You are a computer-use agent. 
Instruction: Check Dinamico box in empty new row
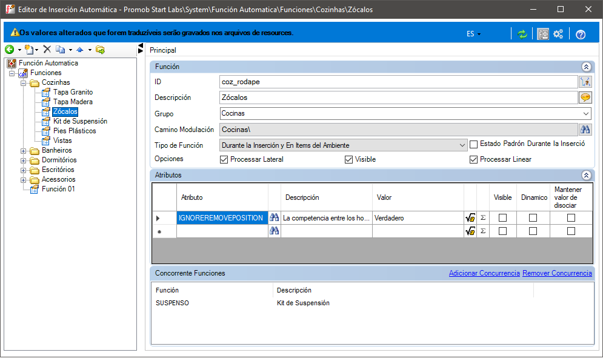[x=533, y=231]
